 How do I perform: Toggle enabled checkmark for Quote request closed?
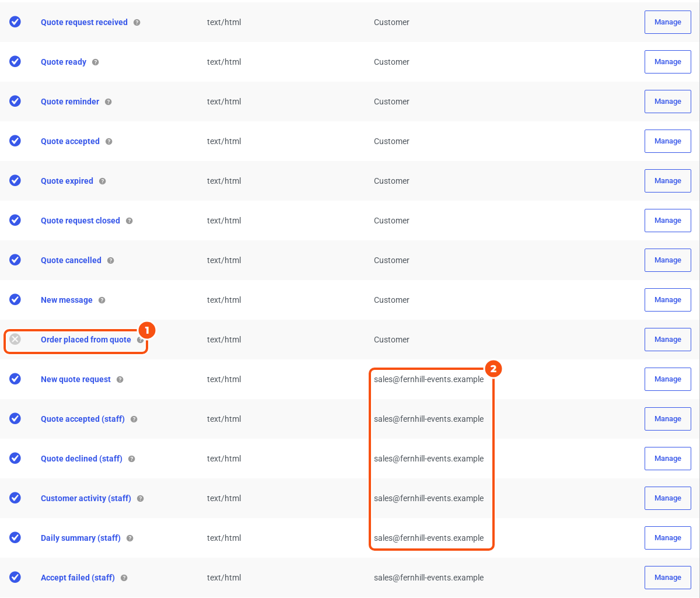pyautogui.click(x=15, y=220)
